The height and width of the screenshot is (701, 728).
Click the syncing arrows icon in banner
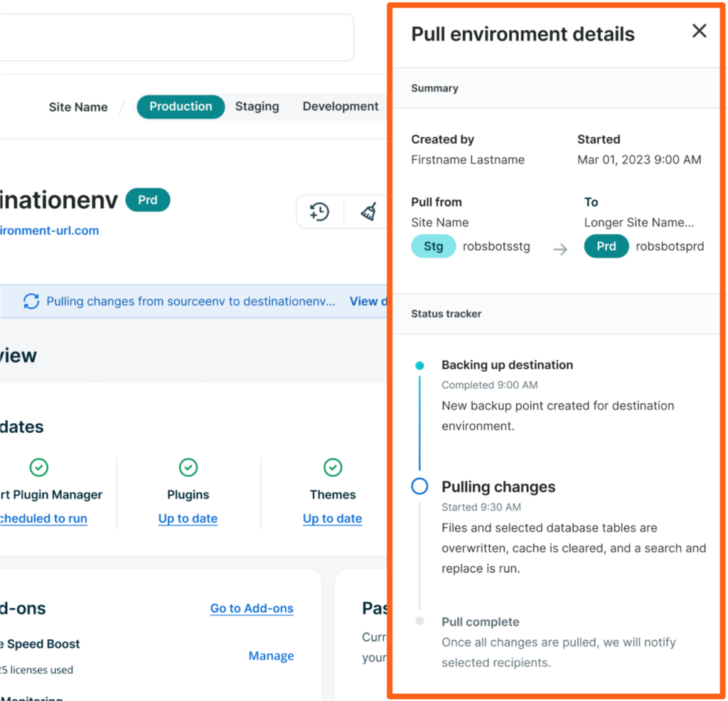(x=31, y=301)
